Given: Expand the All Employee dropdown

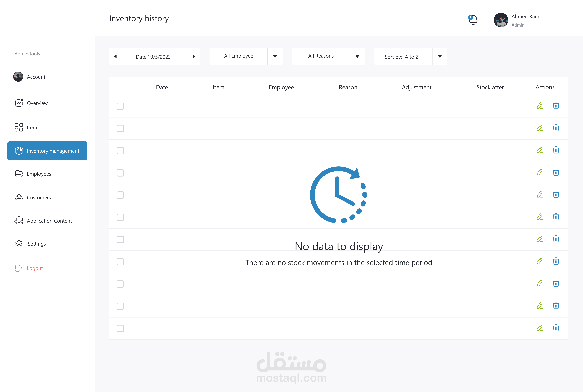Looking at the screenshot, I should point(275,56).
